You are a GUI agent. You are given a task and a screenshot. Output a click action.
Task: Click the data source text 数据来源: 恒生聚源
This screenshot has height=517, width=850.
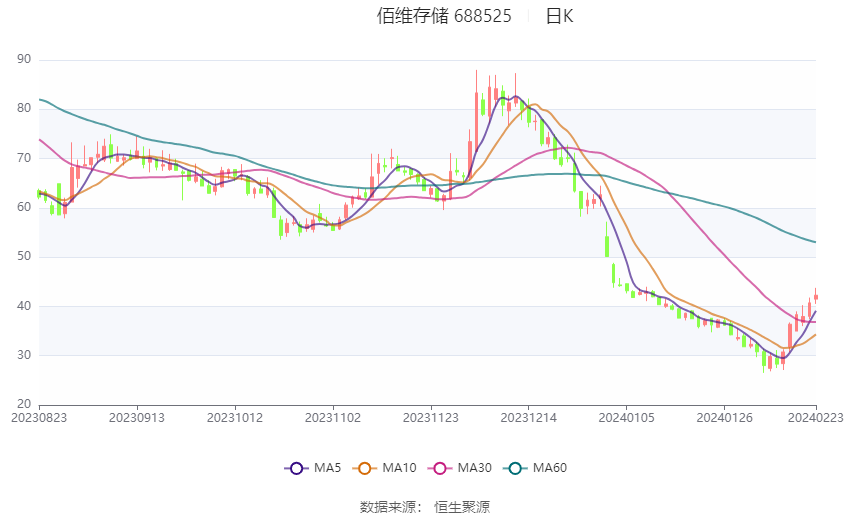[x=425, y=507]
